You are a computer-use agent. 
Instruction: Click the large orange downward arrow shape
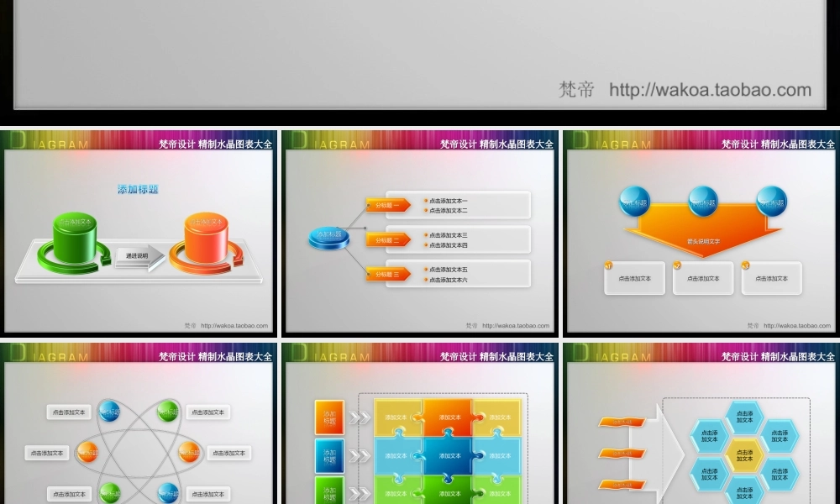(703, 234)
